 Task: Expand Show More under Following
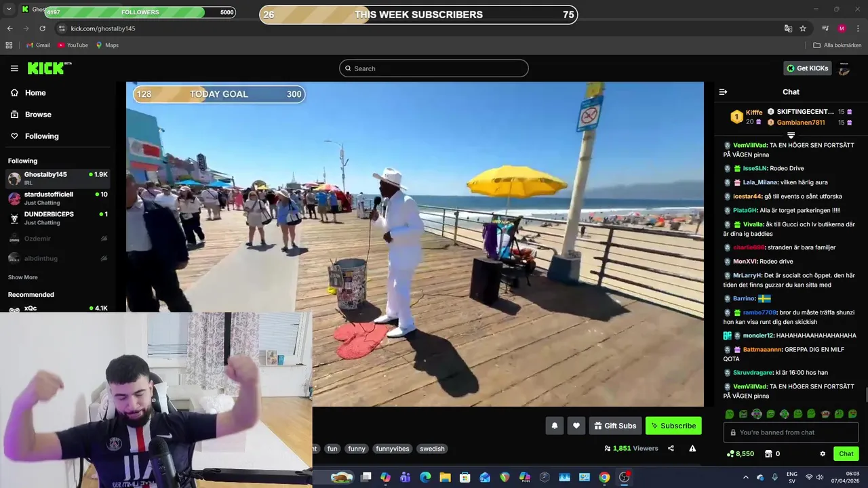22,277
